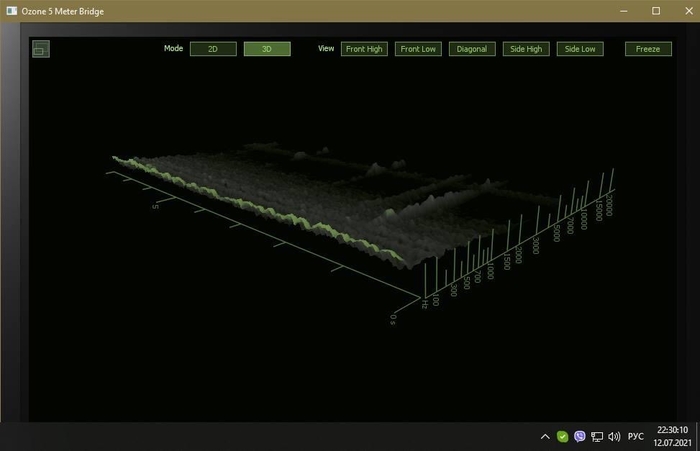Click the 0 s time axis label

pyautogui.click(x=393, y=319)
